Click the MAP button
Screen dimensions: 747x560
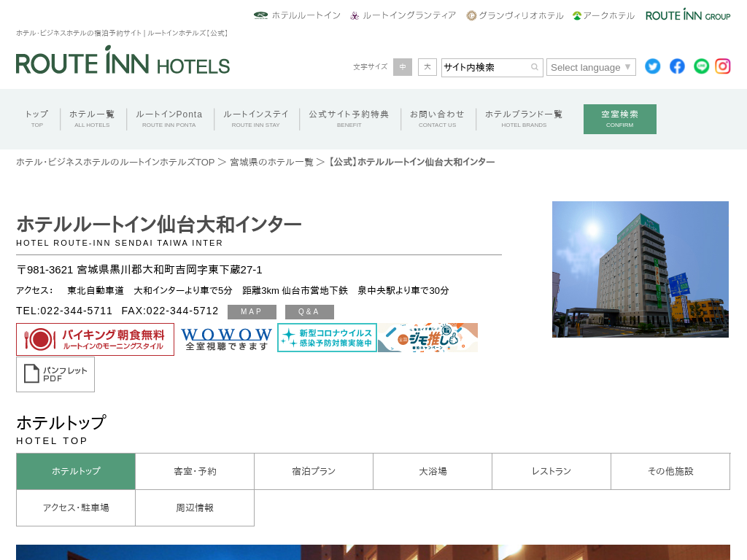(252, 312)
